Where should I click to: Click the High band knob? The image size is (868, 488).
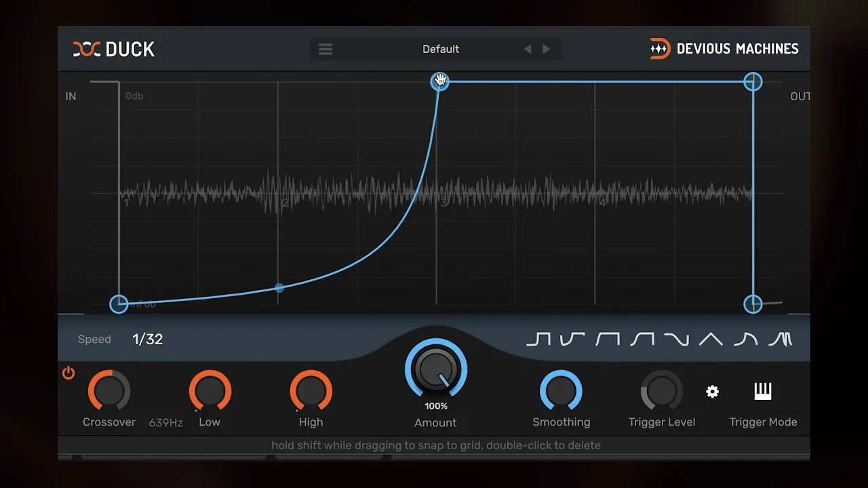(x=311, y=390)
